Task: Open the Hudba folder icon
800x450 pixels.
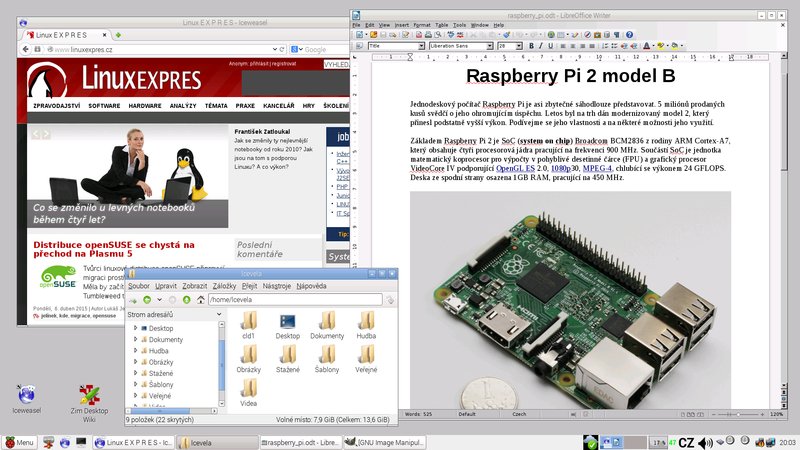Action: (x=366, y=322)
